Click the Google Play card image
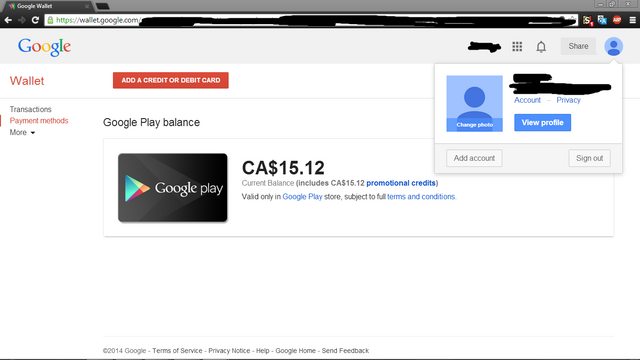The image size is (640, 360). (173, 188)
